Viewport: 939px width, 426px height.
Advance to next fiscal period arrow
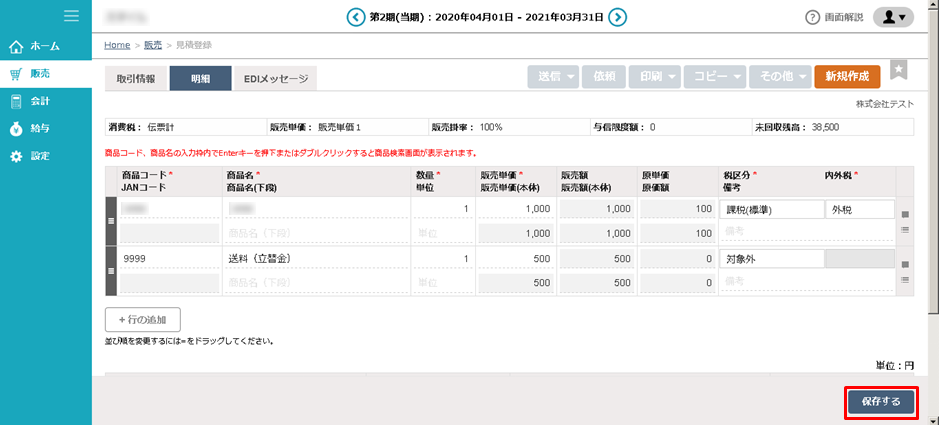click(x=618, y=16)
